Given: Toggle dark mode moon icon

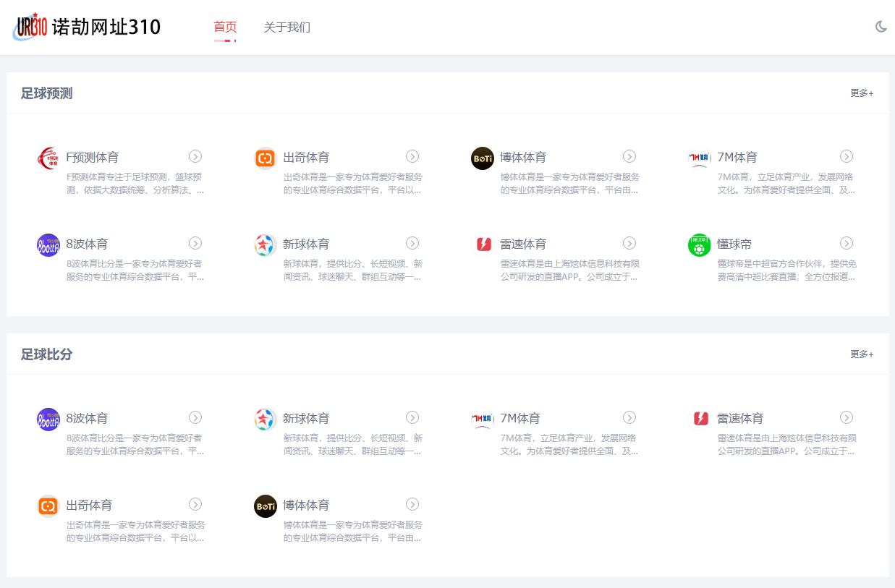Looking at the screenshot, I should (x=881, y=27).
